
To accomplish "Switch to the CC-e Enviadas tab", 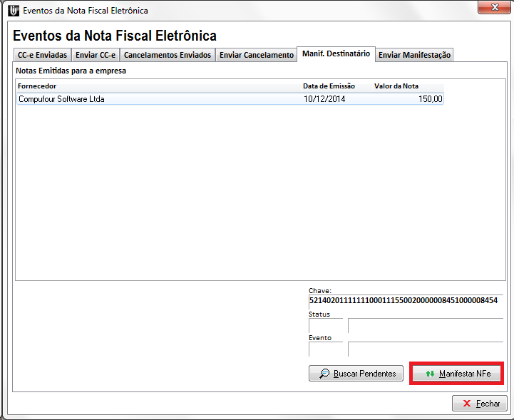I will pos(42,55).
